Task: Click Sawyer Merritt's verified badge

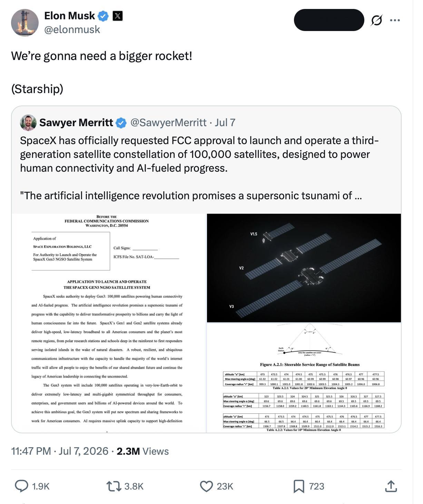Action: click(121, 123)
